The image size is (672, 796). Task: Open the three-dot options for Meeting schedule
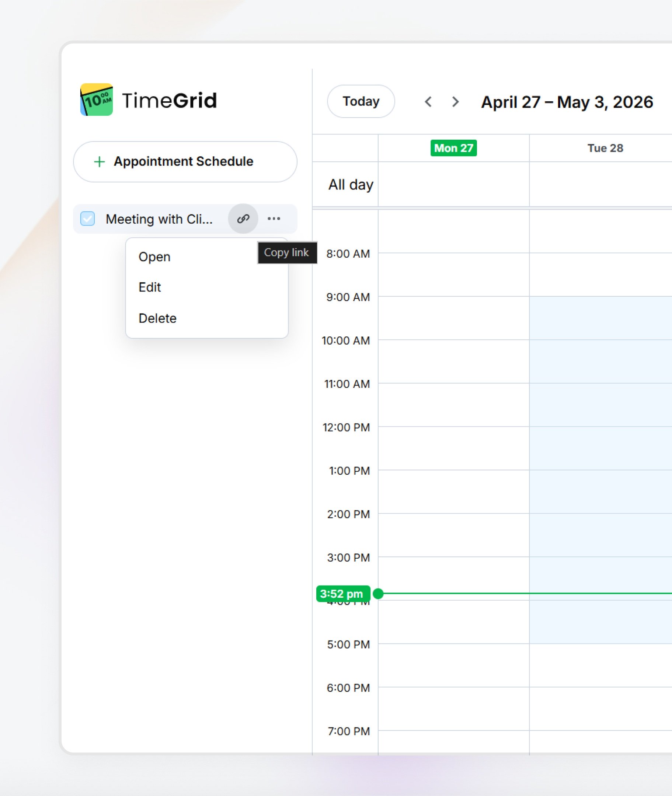(274, 219)
